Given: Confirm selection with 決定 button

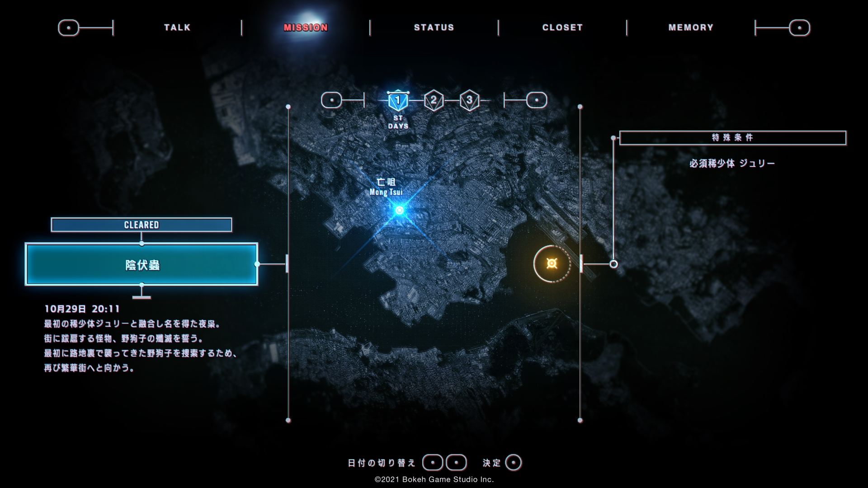Looking at the screenshot, I should (513, 462).
